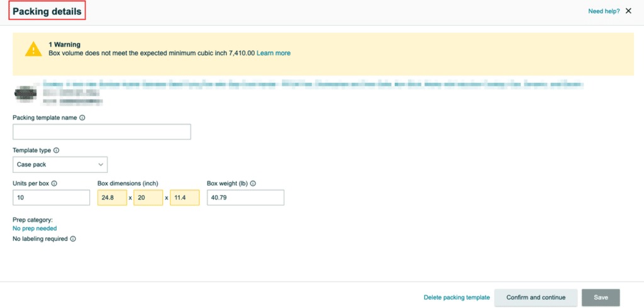Expand the 'Case pack' template type dropdown
The height and width of the screenshot is (308, 644).
(60, 165)
